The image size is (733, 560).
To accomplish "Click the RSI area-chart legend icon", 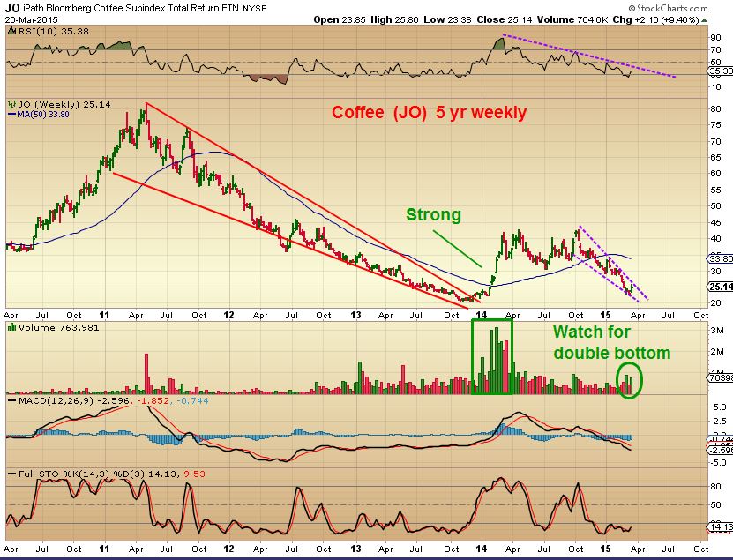I will [x=11, y=32].
